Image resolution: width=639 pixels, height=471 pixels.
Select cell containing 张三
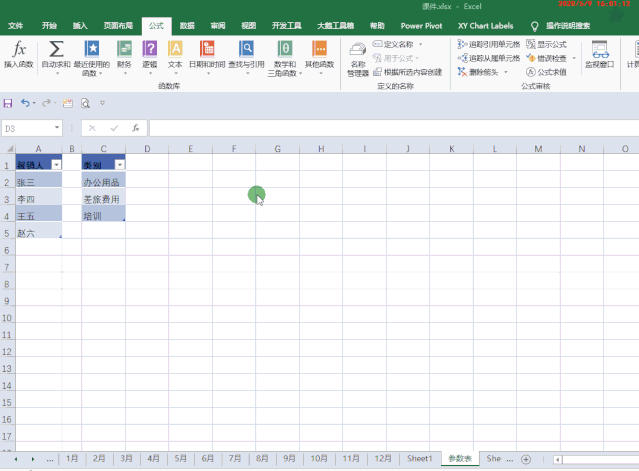coord(39,180)
